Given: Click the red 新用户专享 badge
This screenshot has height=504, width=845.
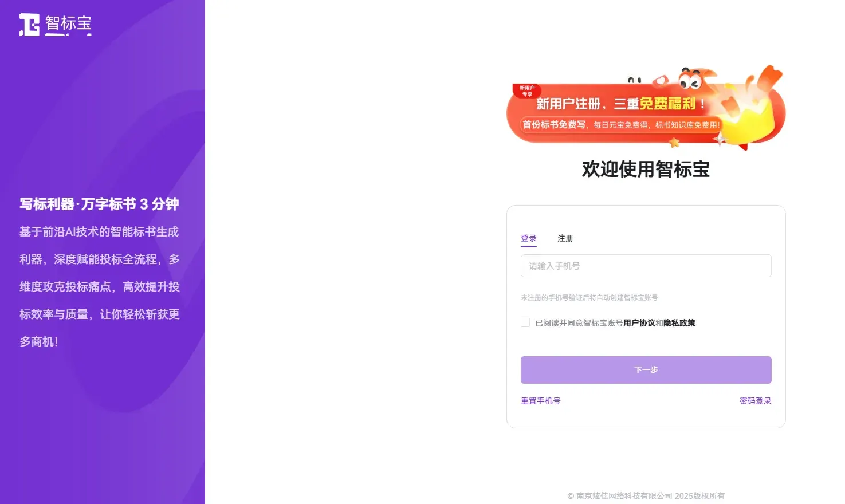Looking at the screenshot, I should [x=526, y=90].
